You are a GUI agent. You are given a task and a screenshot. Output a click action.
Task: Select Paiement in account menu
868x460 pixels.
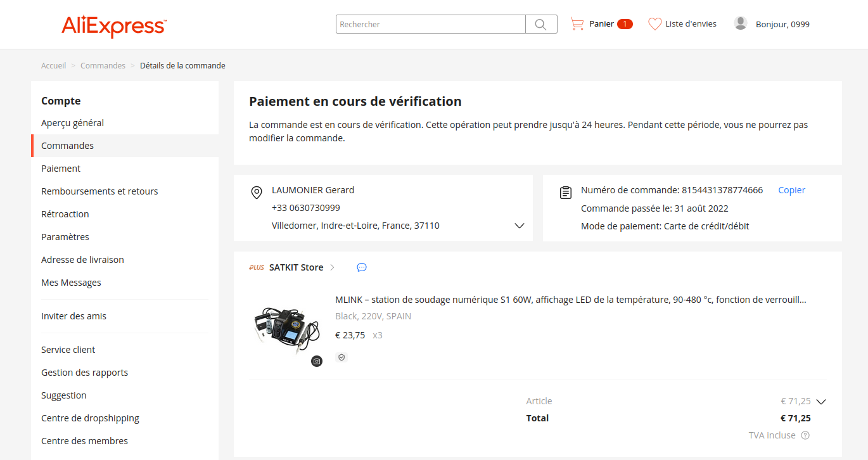tap(61, 169)
